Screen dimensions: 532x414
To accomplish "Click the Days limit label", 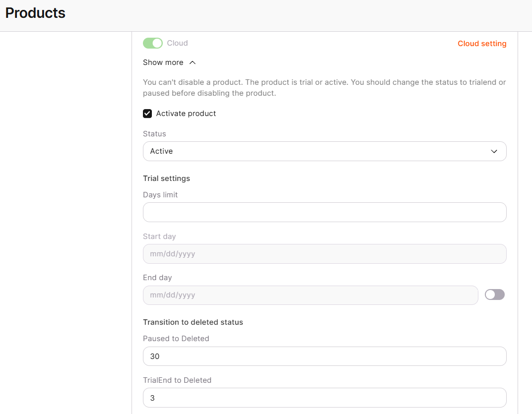I will 160,195.
